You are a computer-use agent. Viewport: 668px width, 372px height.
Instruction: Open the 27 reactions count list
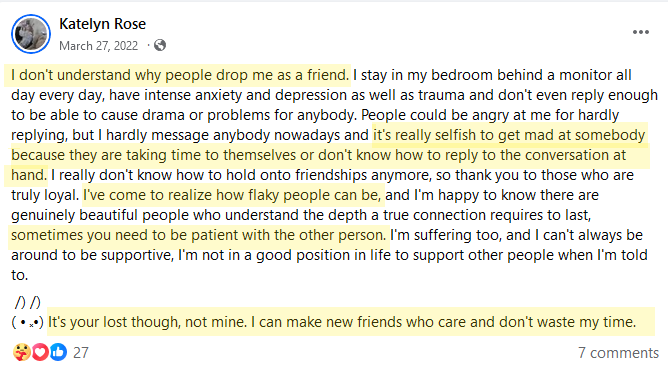pyautogui.click(x=81, y=352)
